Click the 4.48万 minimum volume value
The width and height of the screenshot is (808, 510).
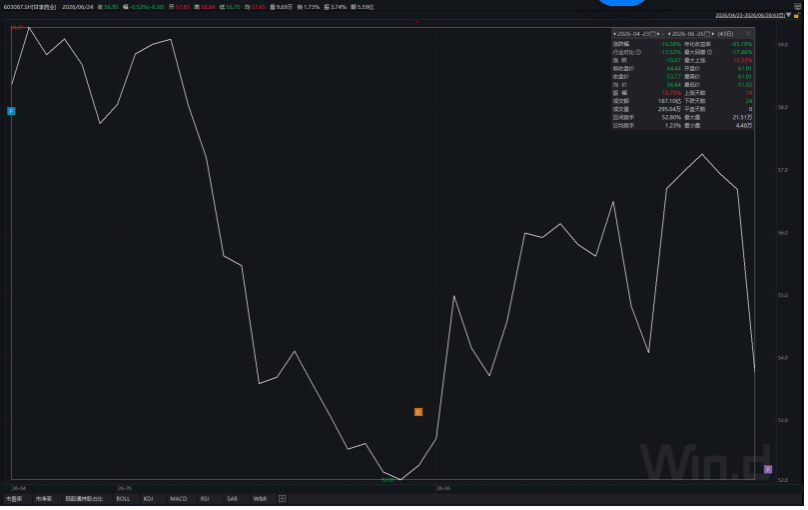pos(744,125)
